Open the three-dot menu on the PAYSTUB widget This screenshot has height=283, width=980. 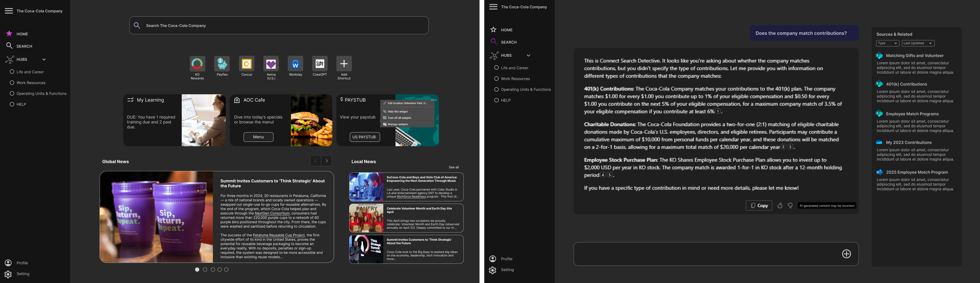(x=434, y=100)
